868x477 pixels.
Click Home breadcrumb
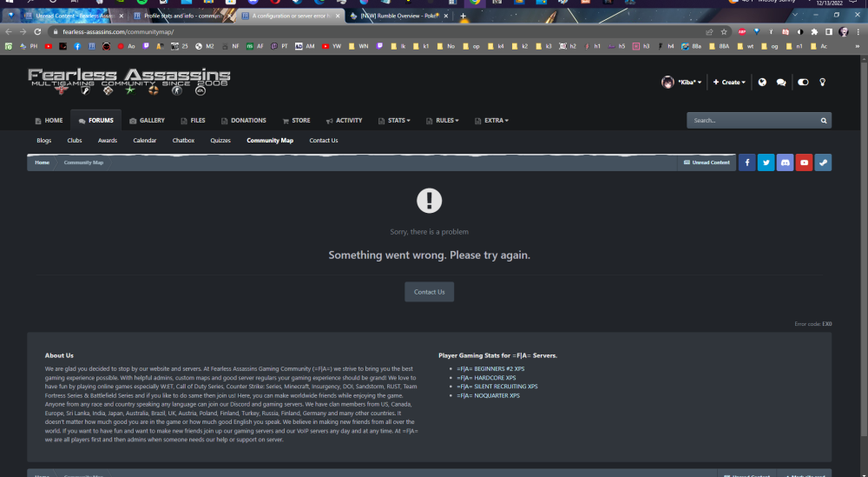[x=42, y=162]
